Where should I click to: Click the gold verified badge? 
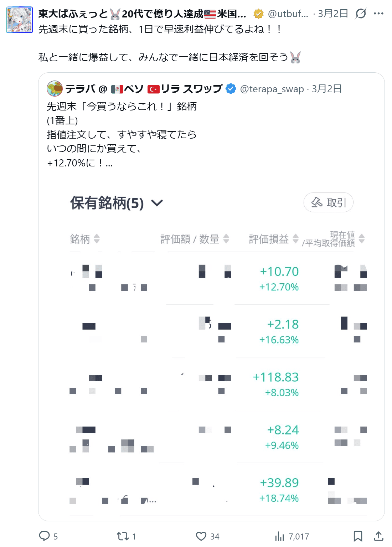(258, 14)
